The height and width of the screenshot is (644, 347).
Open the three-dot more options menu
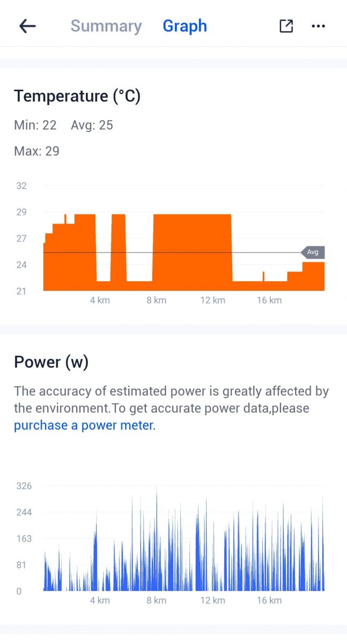319,26
